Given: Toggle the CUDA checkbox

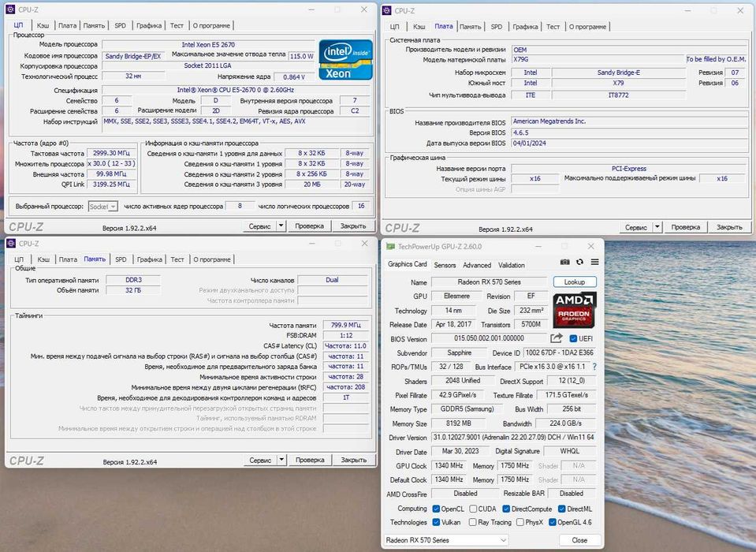Looking at the screenshot, I should (473, 509).
